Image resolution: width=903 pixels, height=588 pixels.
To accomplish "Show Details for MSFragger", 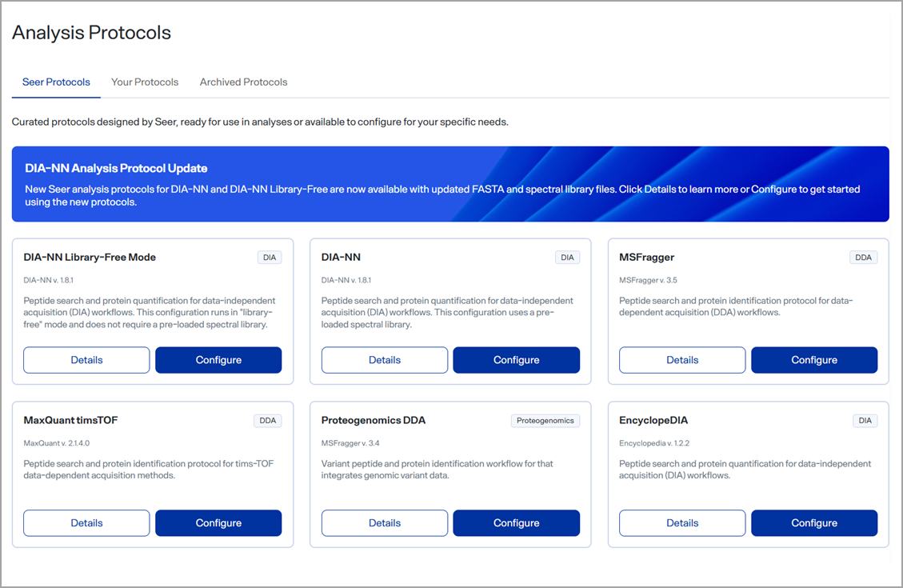I will pos(682,360).
